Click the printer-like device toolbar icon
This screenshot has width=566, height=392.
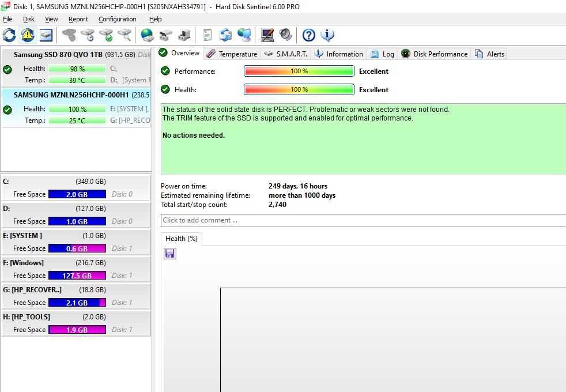pos(184,35)
